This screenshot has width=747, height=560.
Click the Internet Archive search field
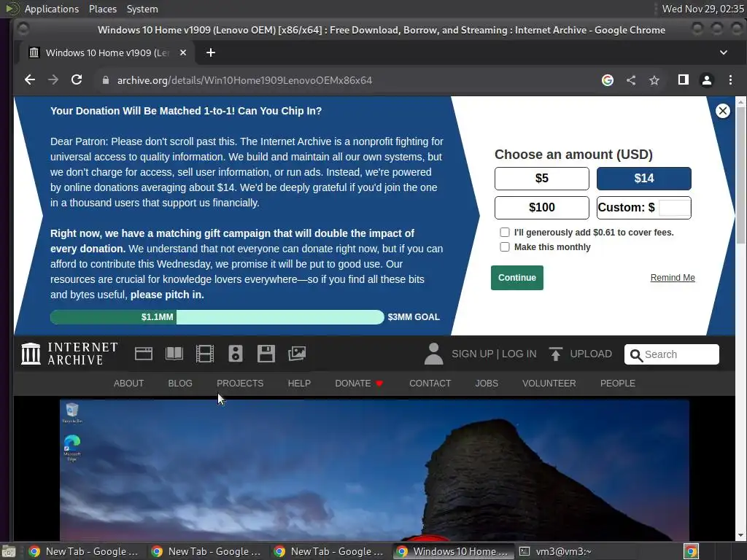pyautogui.click(x=671, y=354)
